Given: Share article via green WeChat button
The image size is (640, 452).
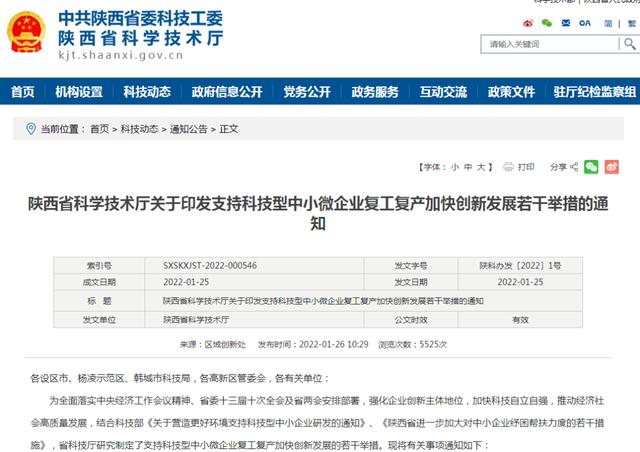Looking at the screenshot, I should (x=591, y=167).
